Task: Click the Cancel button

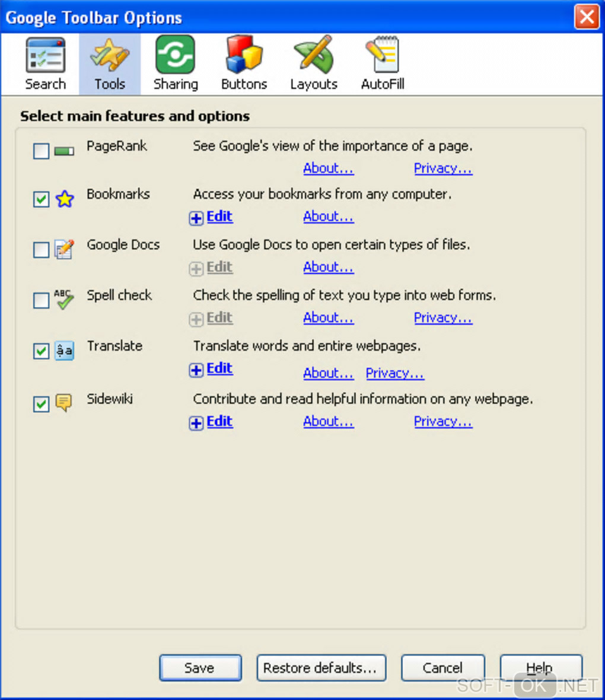Action: pos(442,668)
